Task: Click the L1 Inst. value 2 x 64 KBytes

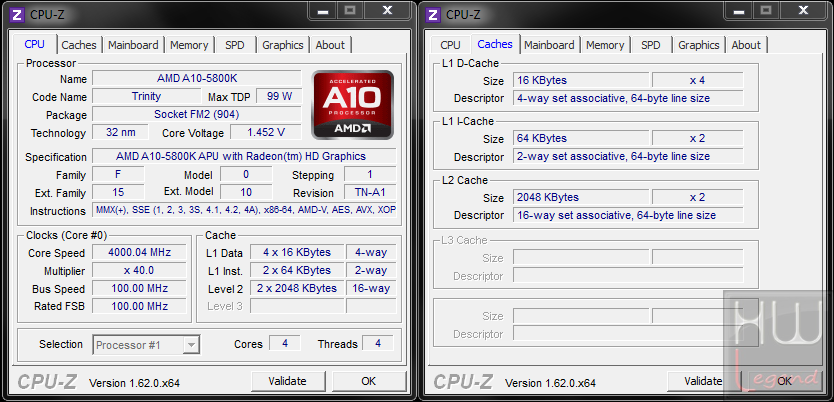Action: [297, 271]
